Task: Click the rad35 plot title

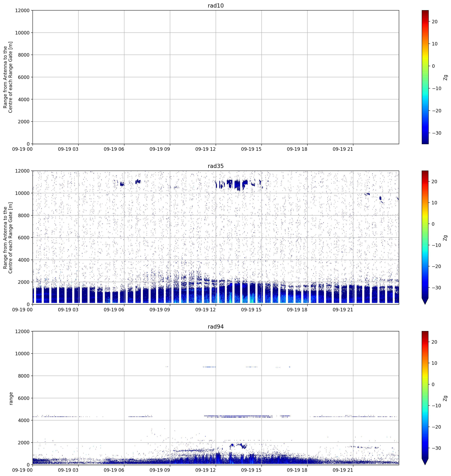Action: [216, 166]
